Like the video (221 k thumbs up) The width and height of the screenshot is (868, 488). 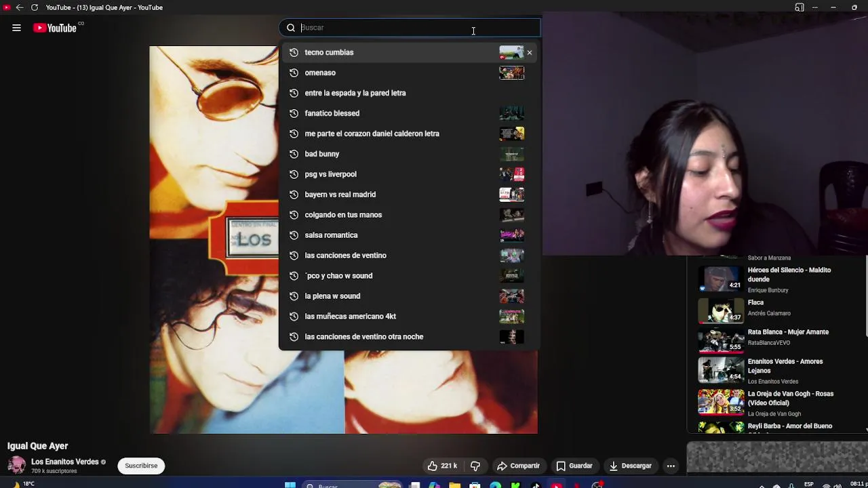click(x=442, y=466)
